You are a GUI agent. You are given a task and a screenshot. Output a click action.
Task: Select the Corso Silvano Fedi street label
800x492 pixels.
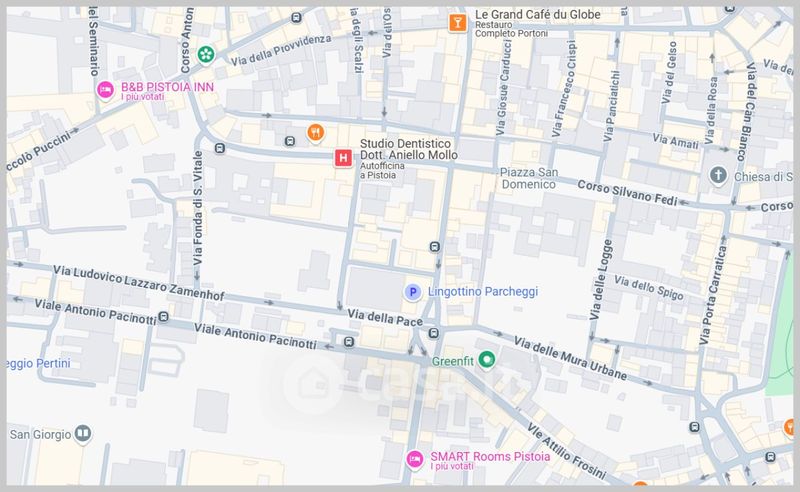(x=628, y=193)
